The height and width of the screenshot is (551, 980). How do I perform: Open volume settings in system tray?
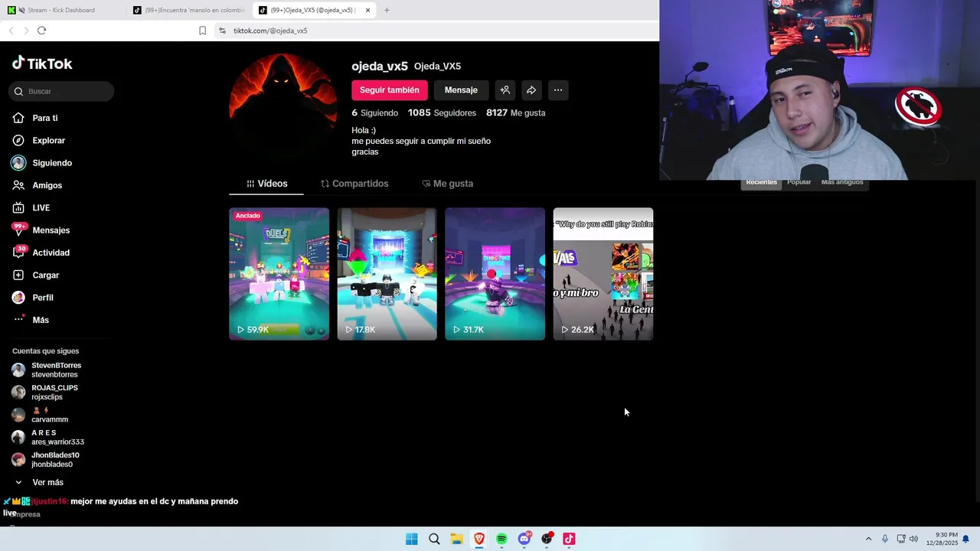[913, 539]
